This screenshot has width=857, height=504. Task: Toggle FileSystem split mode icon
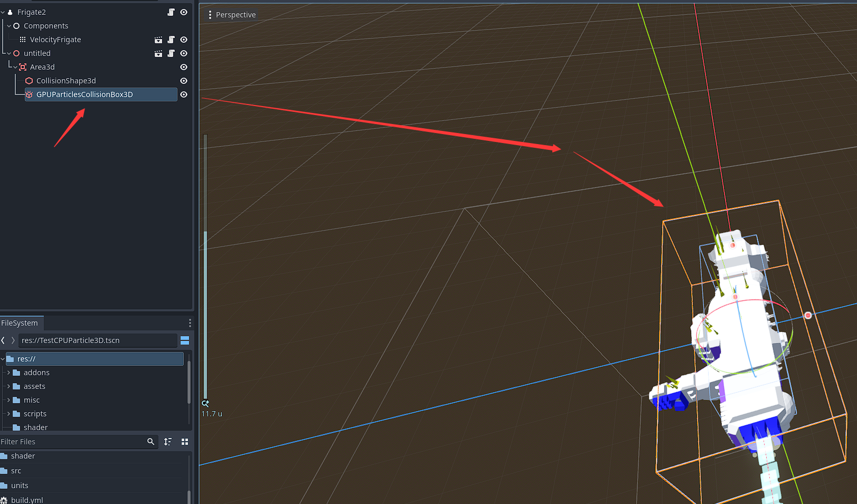(185, 340)
